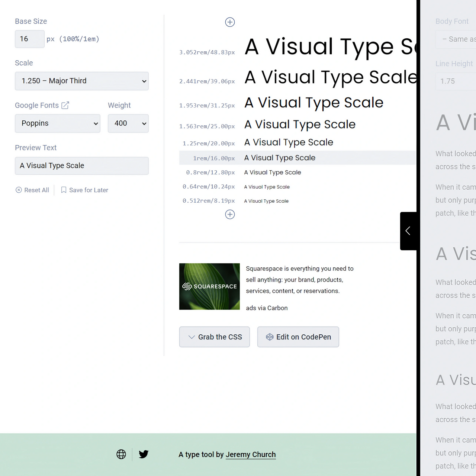
Task: Click the plus icon below the smallest scale step
Action: [230, 214]
